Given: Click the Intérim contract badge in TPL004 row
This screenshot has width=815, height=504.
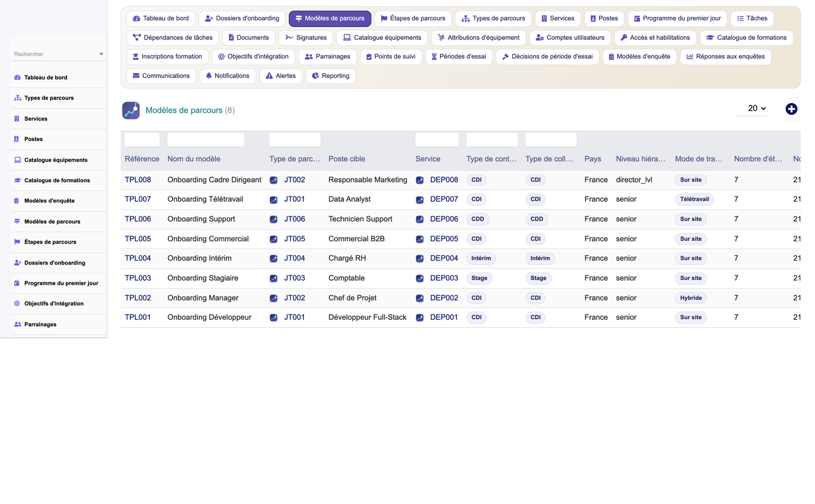Looking at the screenshot, I should 481,258.
